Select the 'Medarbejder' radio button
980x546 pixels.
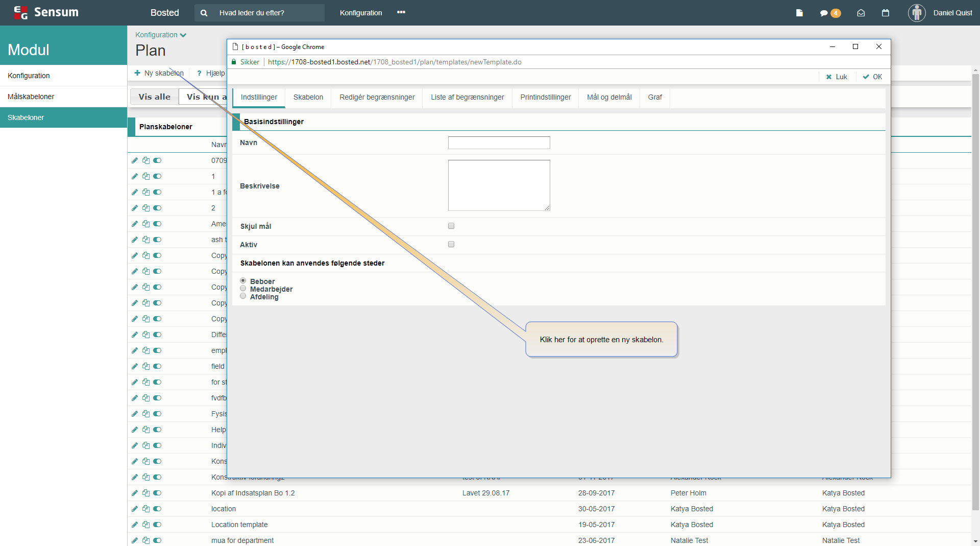coord(243,289)
